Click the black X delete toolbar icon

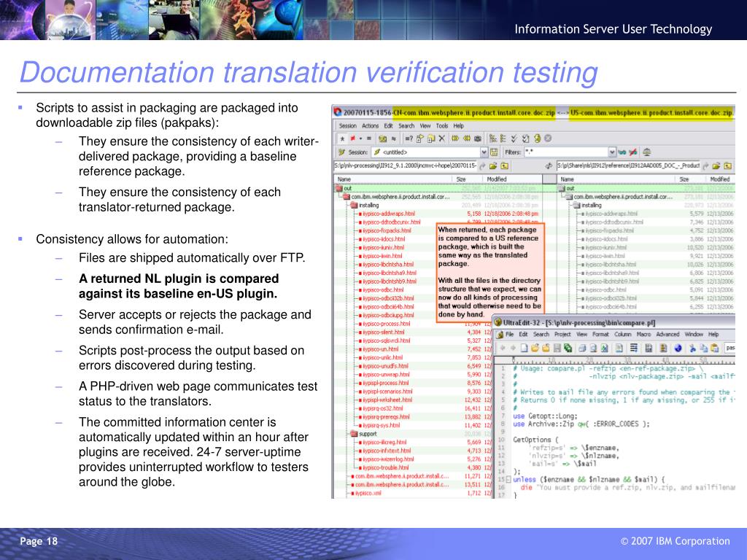click(x=441, y=139)
